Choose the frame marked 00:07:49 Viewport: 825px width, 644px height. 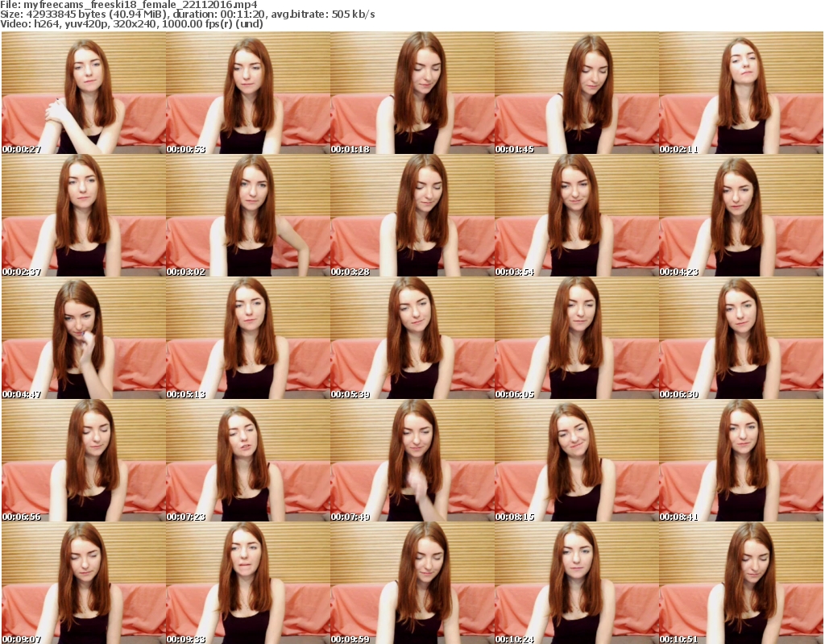tap(412, 461)
